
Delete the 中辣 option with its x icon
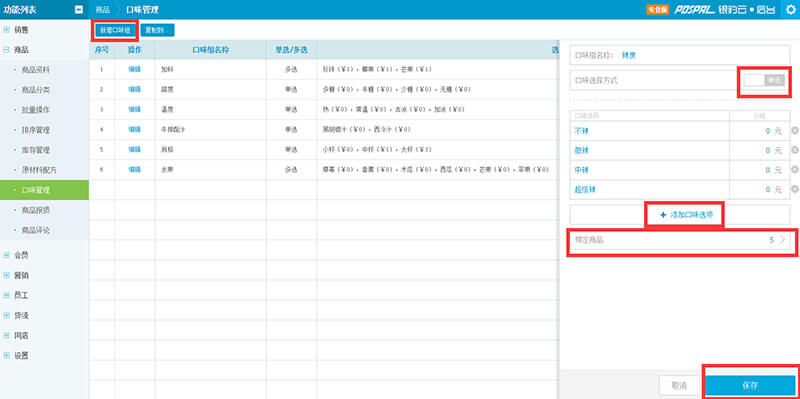click(x=794, y=169)
